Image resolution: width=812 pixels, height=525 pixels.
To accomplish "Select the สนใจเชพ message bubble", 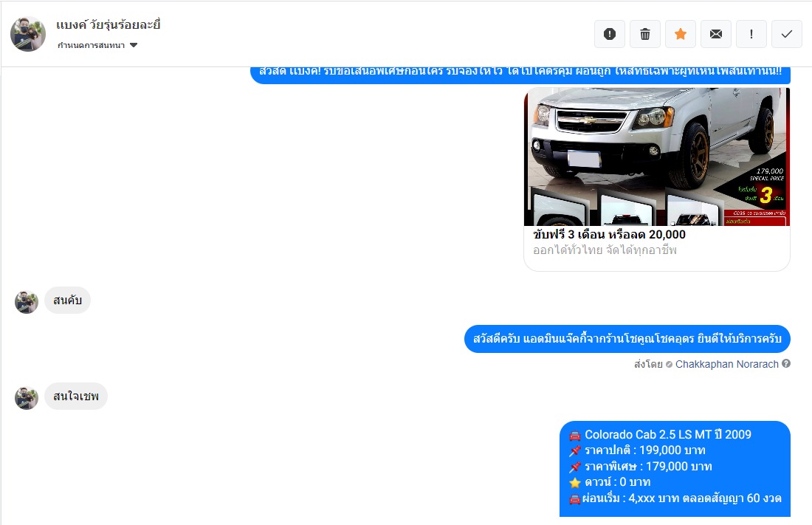I will [75, 396].
